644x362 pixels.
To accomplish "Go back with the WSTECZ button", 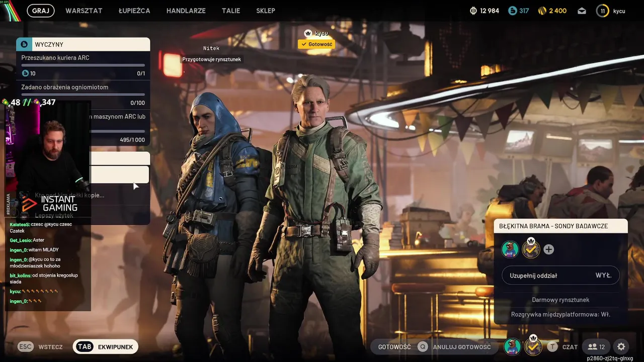I will coord(50,347).
